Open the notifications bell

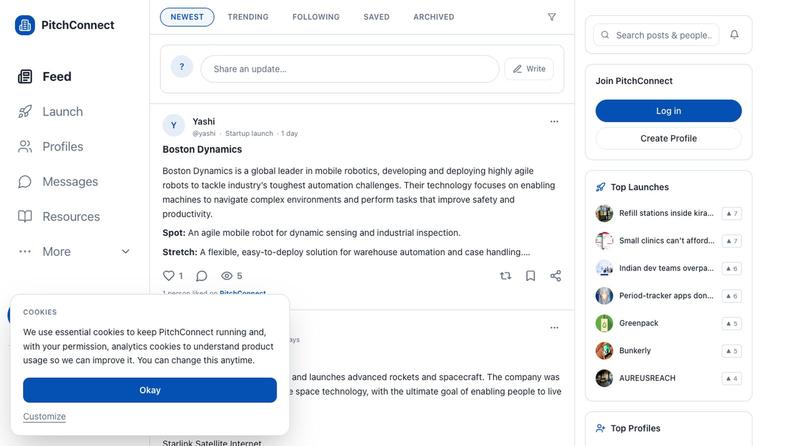734,35
